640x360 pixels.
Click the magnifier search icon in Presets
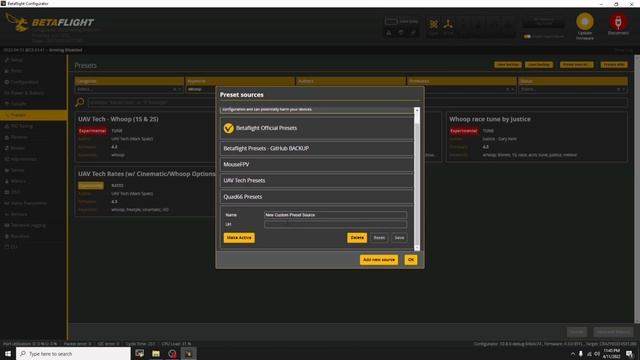[x=80, y=102]
